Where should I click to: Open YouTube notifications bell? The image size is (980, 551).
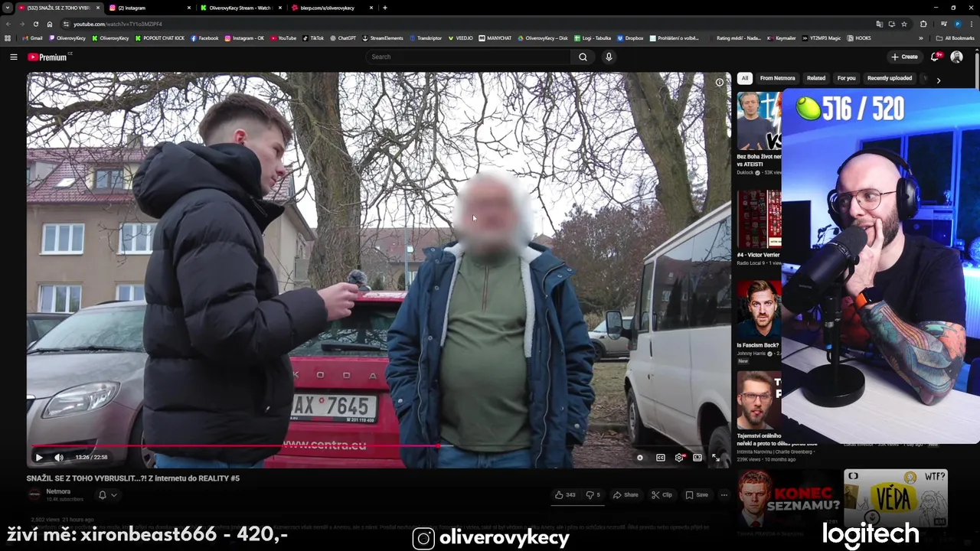tap(935, 57)
